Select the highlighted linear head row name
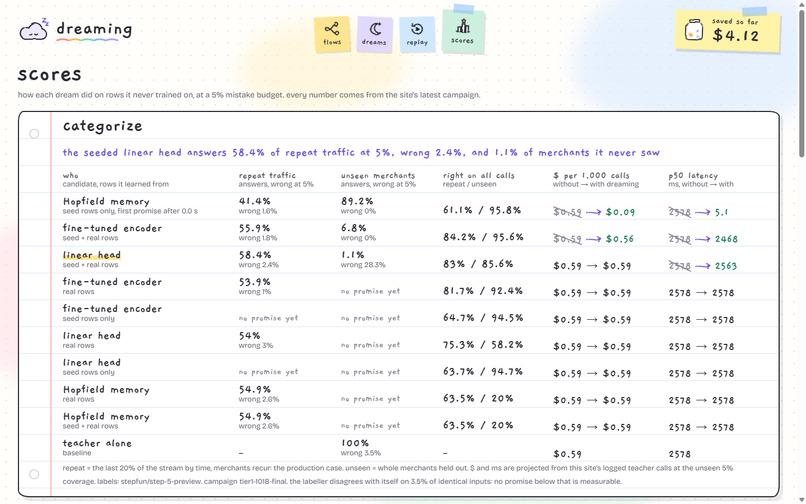The image size is (806, 504). point(91,255)
